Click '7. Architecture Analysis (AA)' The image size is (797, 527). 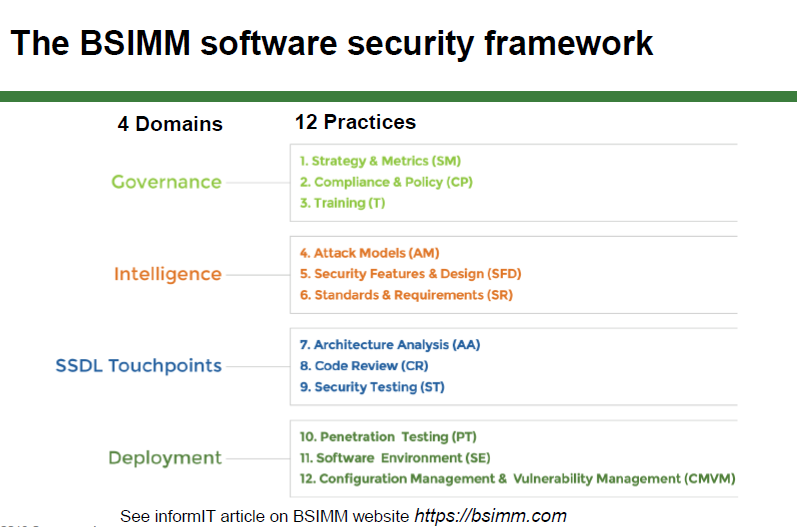(389, 345)
